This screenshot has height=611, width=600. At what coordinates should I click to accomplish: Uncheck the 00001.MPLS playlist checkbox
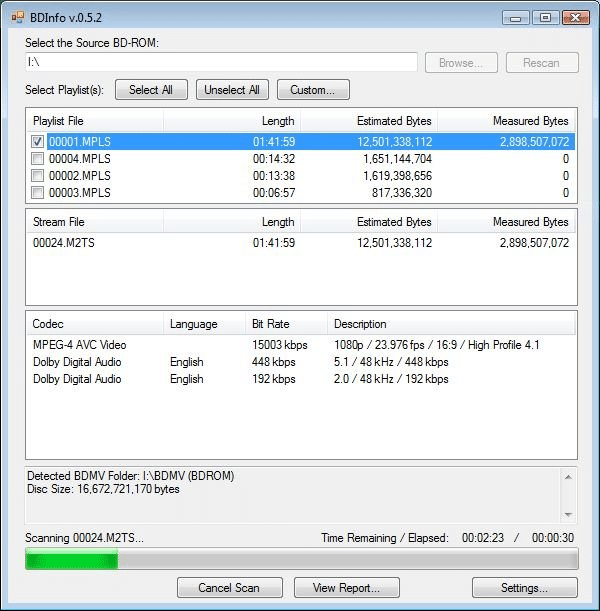coord(37,141)
